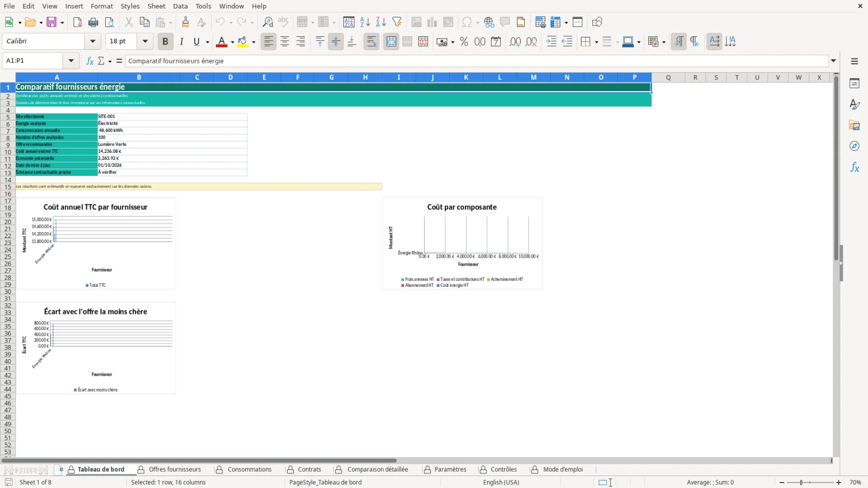Open font color dropdown arrow
The height and width of the screenshot is (488, 868).
pos(232,42)
